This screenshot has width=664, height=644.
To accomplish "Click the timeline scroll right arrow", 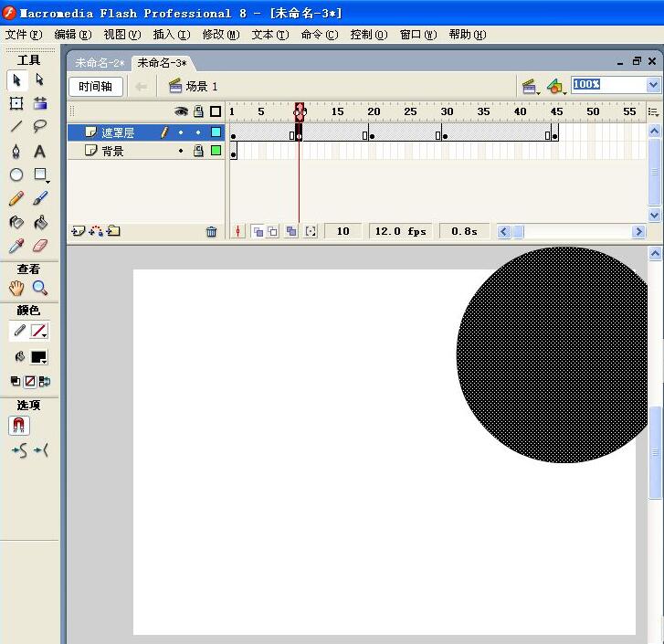I will click(x=638, y=231).
